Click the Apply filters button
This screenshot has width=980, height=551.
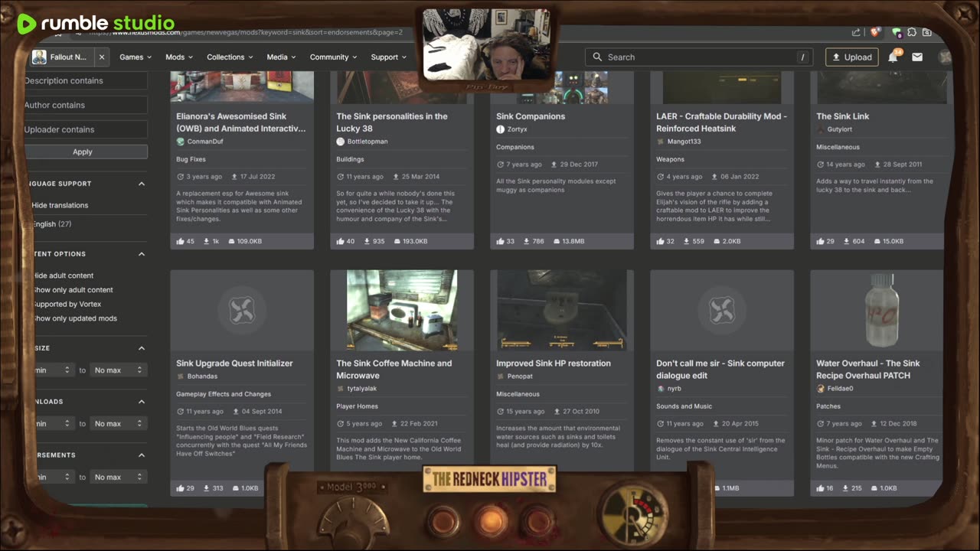pyautogui.click(x=83, y=152)
